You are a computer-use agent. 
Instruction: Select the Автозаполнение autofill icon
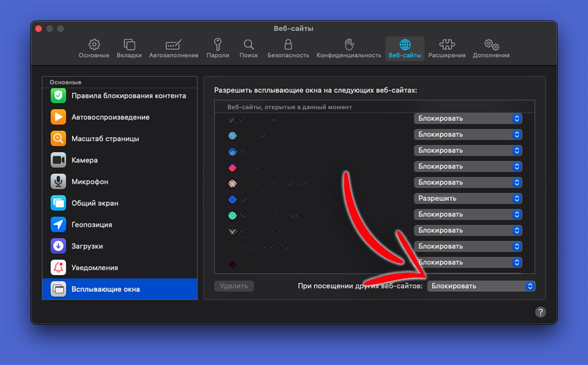coord(173,45)
